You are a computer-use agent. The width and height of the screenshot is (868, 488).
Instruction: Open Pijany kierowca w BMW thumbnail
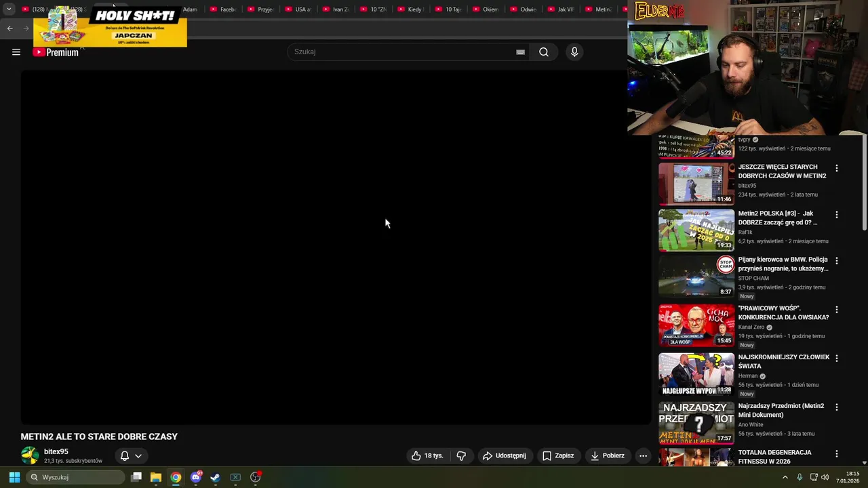pyautogui.click(x=696, y=277)
